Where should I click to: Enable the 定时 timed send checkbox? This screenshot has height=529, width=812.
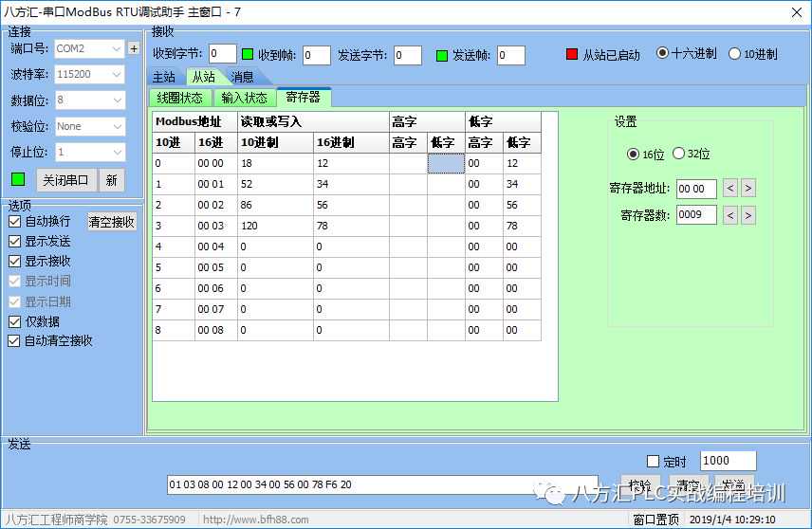click(x=653, y=462)
